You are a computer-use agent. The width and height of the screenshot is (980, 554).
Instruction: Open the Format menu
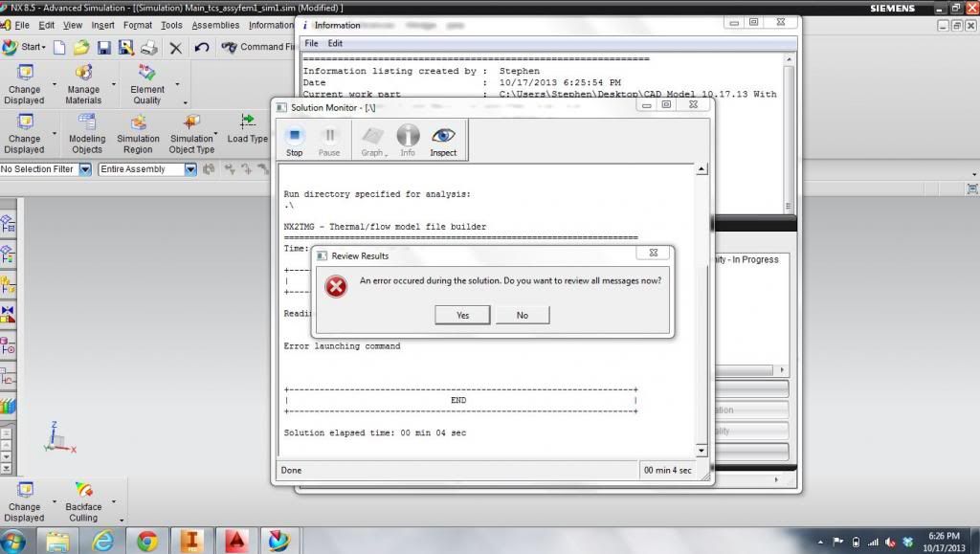pyautogui.click(x=138, y=25)
